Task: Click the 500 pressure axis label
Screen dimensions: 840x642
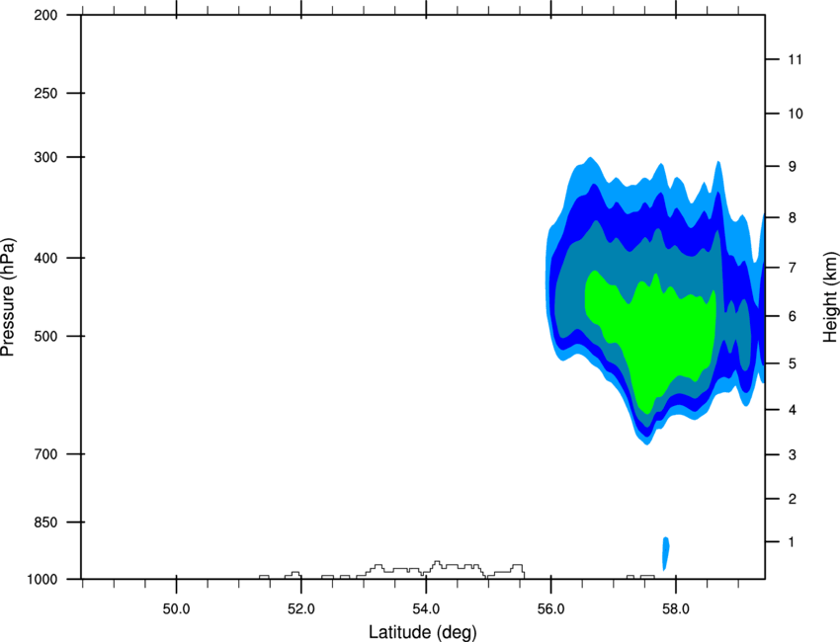Action: click(x=46, y=336)
